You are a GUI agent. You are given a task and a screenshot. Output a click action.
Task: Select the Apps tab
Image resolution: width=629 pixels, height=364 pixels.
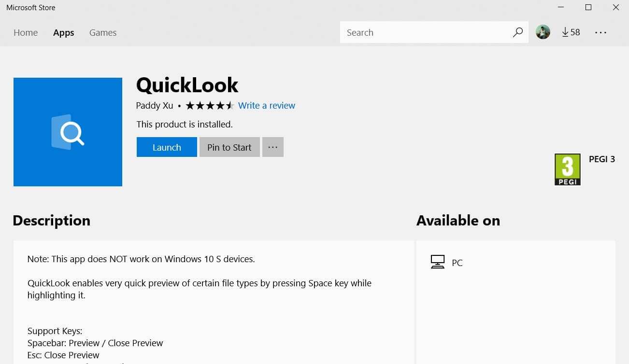64,33
